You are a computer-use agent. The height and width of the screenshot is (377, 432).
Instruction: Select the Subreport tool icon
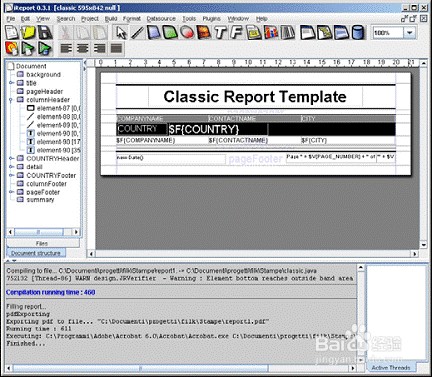[x=254, y=33]
